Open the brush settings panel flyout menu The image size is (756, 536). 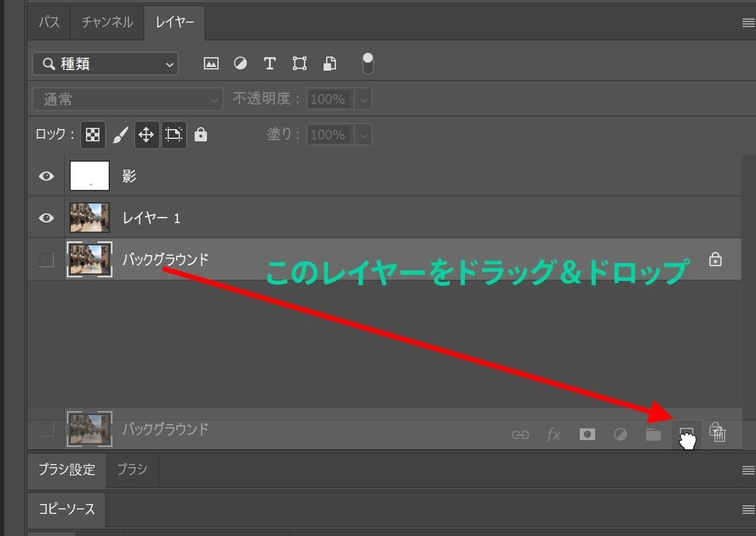748,470
